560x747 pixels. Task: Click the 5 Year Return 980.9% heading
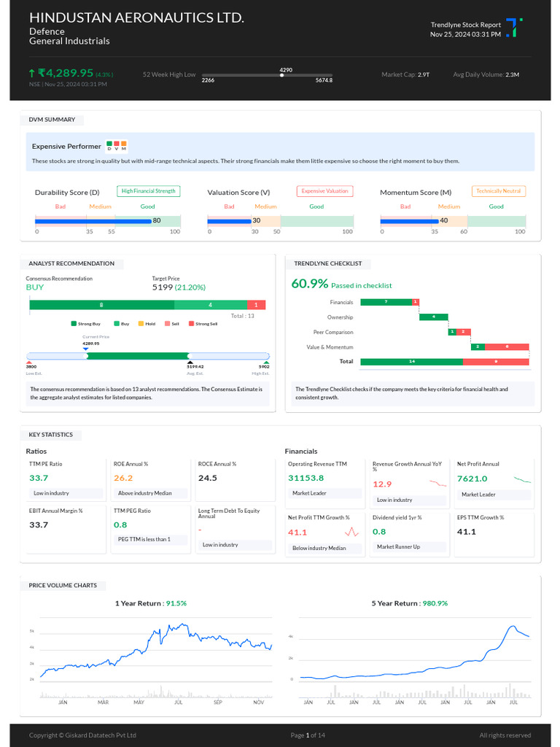pyautogui.click(x=410, y=603)
